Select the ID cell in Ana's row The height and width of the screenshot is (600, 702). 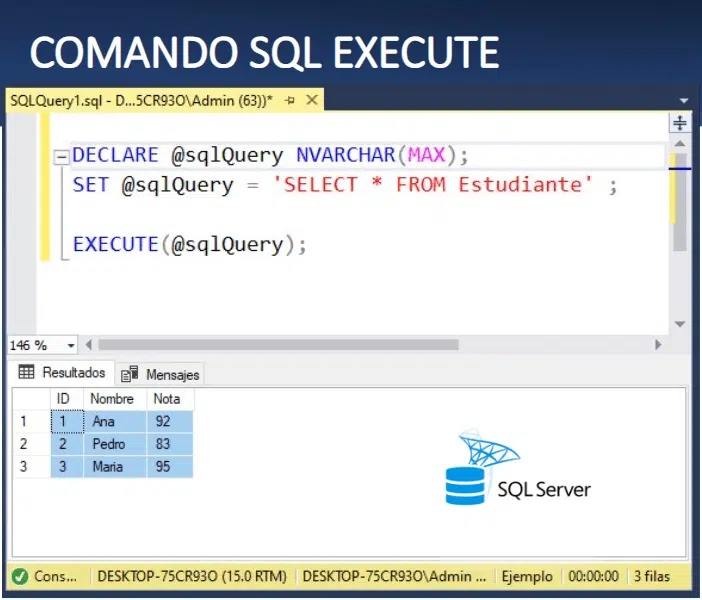click(x=67, y=421)
